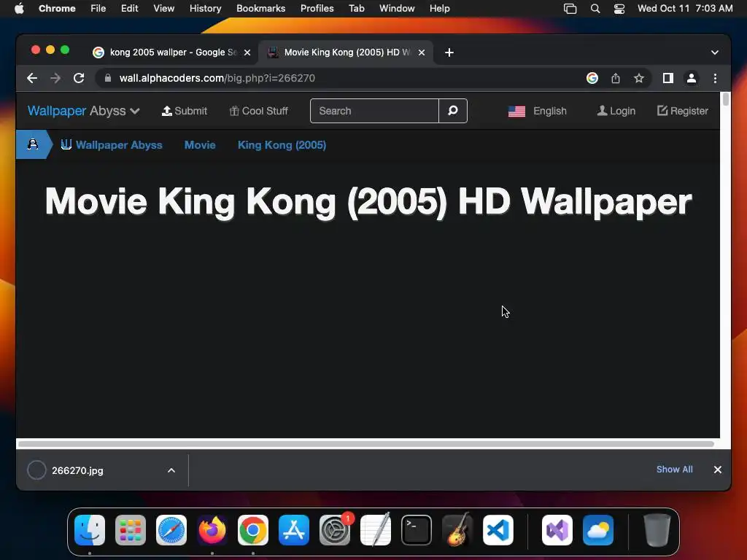Open the Apple menu

[19, 9]
